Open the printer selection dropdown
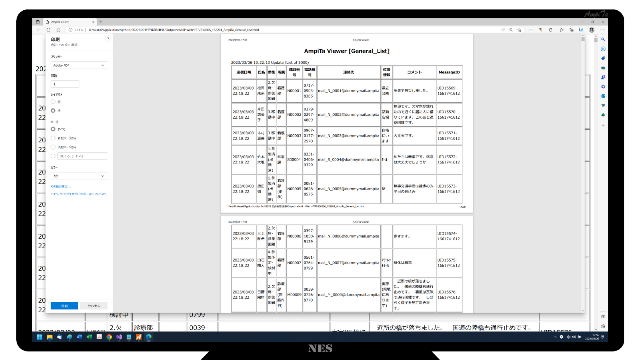640x360 pixels. click(x=79, y=65)
